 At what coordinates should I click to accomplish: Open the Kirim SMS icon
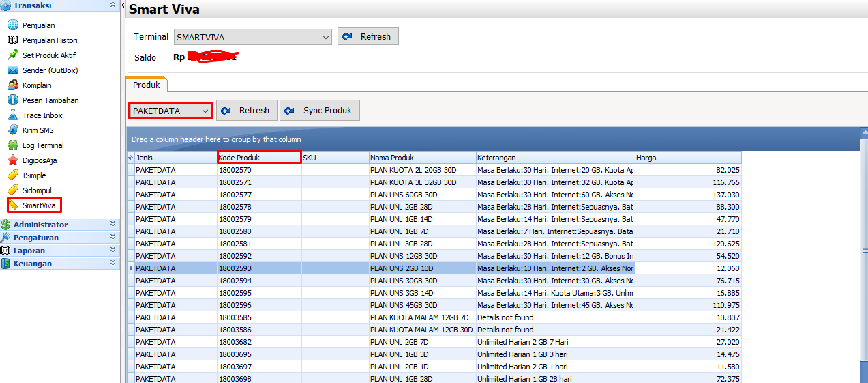(x=12, y=130)
